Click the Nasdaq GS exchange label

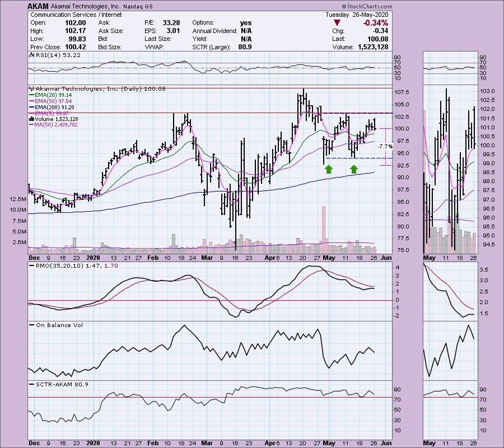pos(138,6)
